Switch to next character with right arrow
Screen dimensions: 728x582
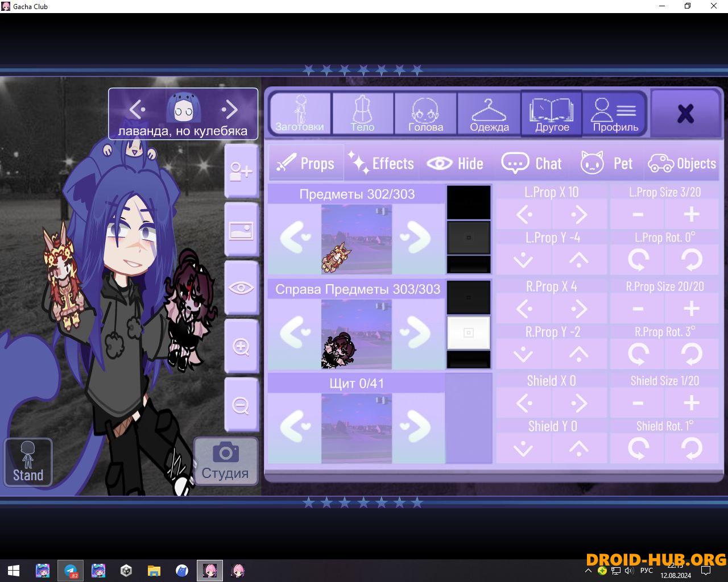point(229,109)
